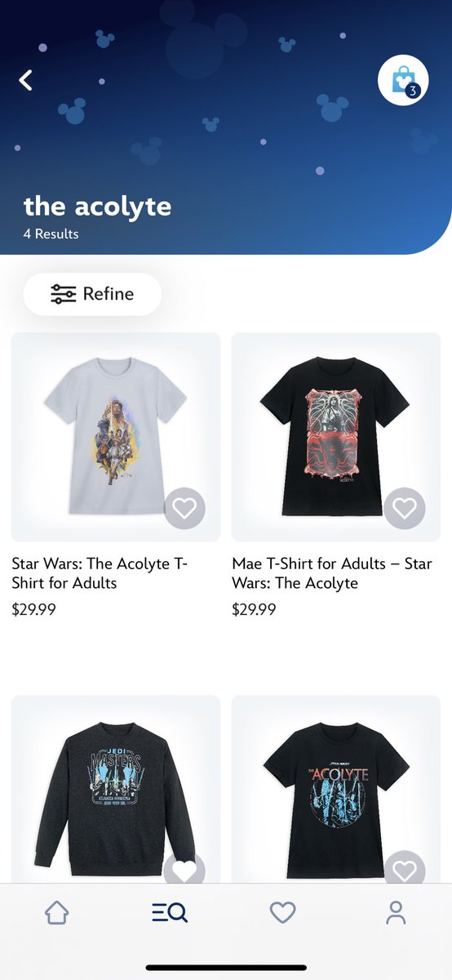Open the search and browse tab icon
The height and width of the screenshot is (980, 452).
tap(170, 912)
